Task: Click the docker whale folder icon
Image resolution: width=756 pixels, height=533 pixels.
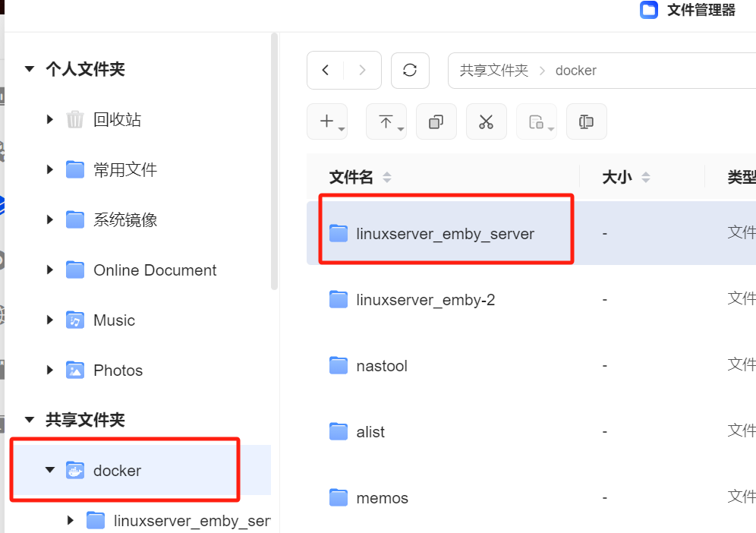Action: click(x=74, y=470)
